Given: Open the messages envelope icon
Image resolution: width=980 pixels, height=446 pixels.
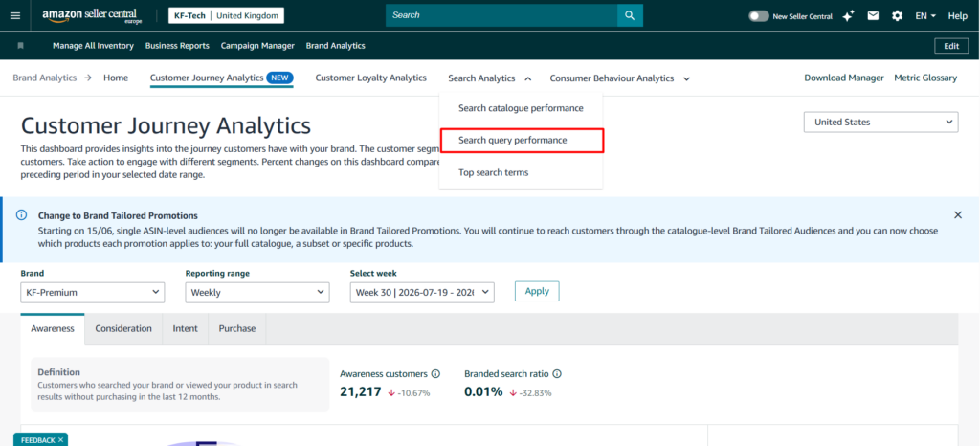Looking at the screenshot, I should pos(873,16).
